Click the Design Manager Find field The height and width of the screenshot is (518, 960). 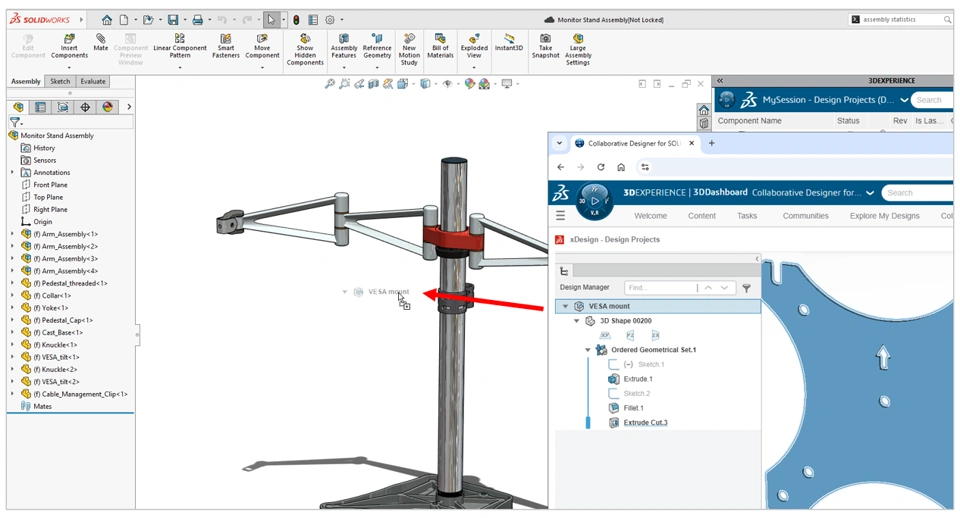pos(660,288)
